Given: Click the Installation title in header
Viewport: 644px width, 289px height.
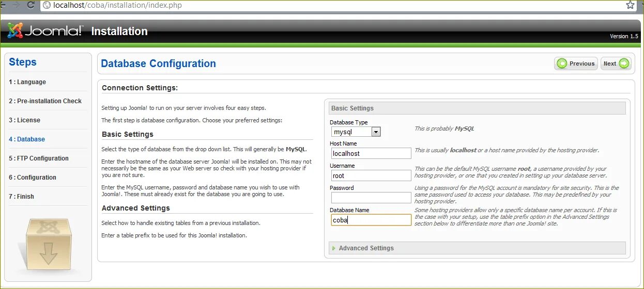Looking at the screenshot, I should tap(119, 31).
